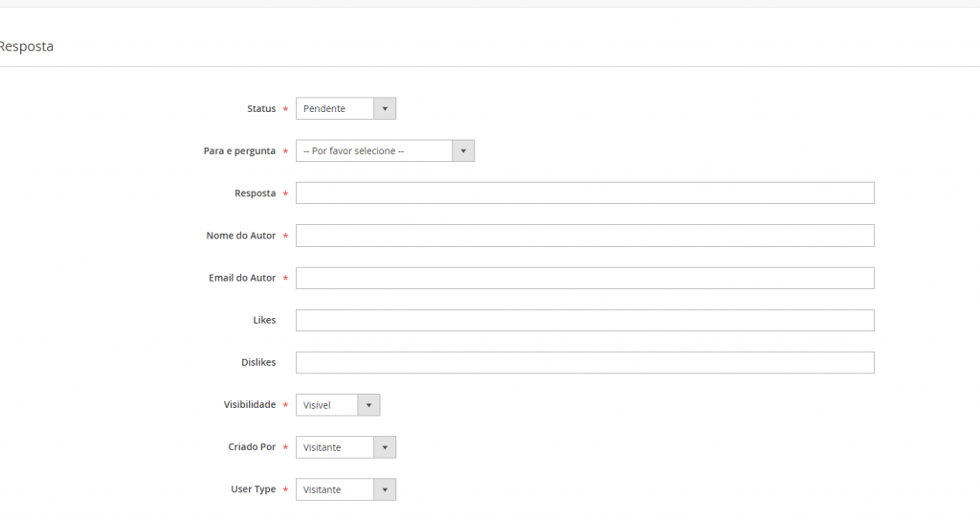Click inside the Likes input box
Screen dimensions: 980x522
pyautogui.click(x=585, y=320)
